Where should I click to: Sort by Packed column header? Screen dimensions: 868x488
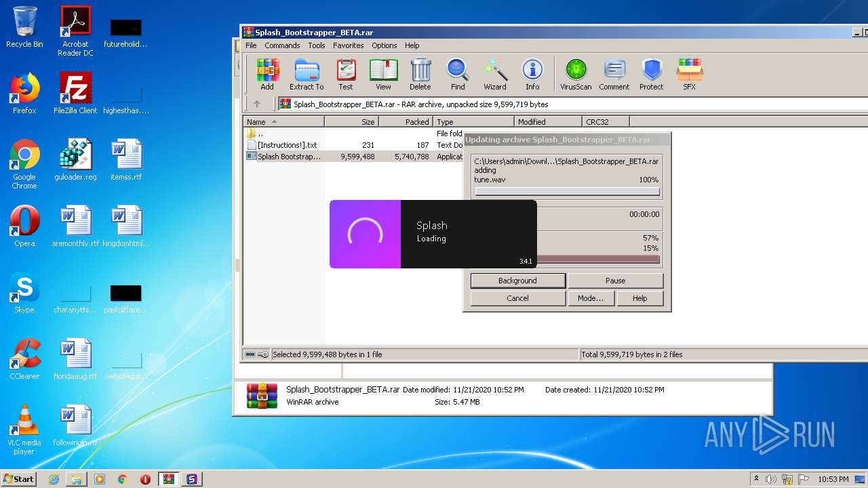[406, 122]
